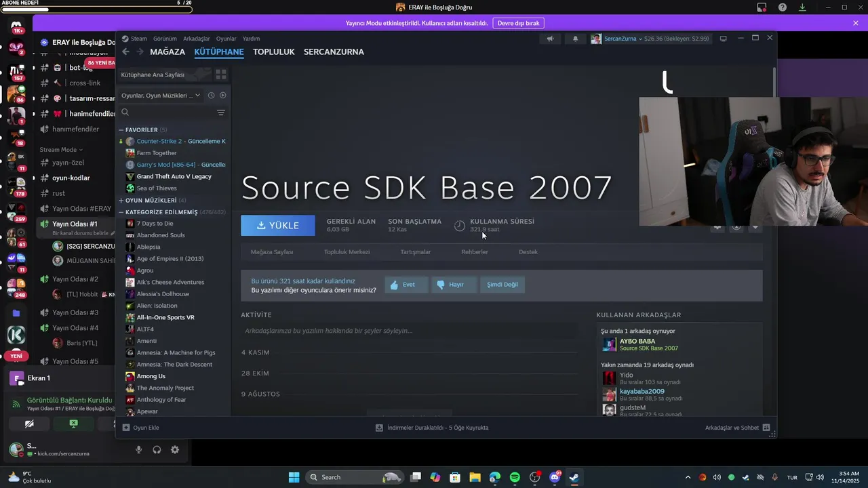Open Discord from the taskbar
The image size is (868, 488).
click(x=554, y=477)
